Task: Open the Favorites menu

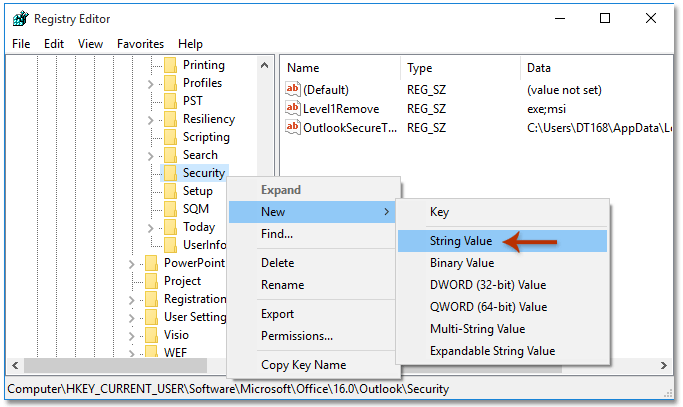Action: (x=140, y=44)
